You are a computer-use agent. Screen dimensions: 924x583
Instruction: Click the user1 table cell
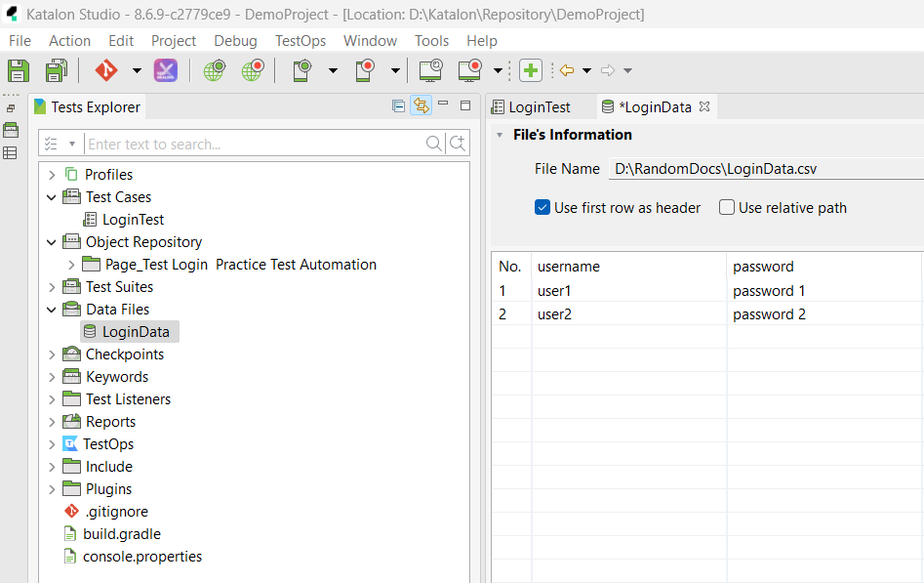(x=628, y=291)
